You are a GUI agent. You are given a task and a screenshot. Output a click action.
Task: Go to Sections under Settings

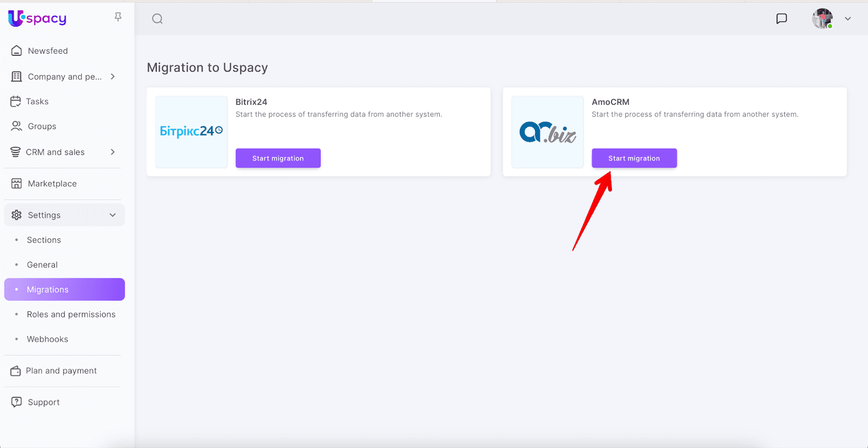click(x=44, y=240)
